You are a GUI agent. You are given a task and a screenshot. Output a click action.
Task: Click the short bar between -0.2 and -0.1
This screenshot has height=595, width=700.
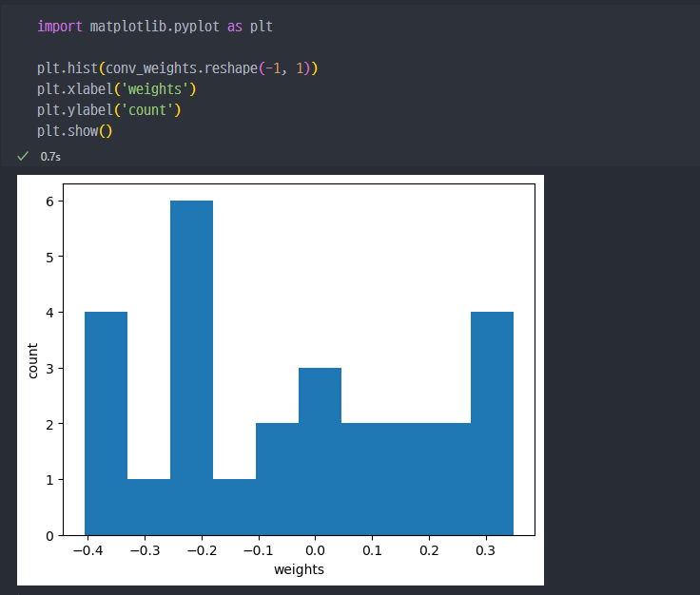point(234,508)
